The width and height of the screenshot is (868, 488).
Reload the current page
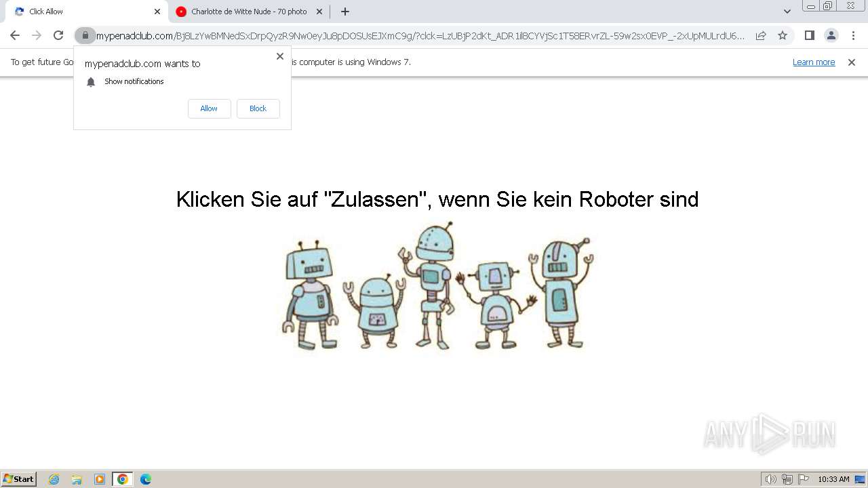click(58, 35)
